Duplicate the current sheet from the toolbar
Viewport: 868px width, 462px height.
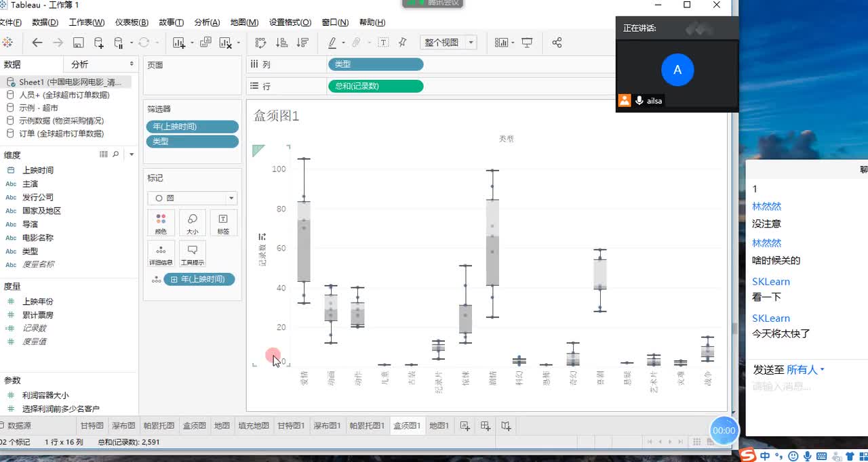[x=205, y=43]
